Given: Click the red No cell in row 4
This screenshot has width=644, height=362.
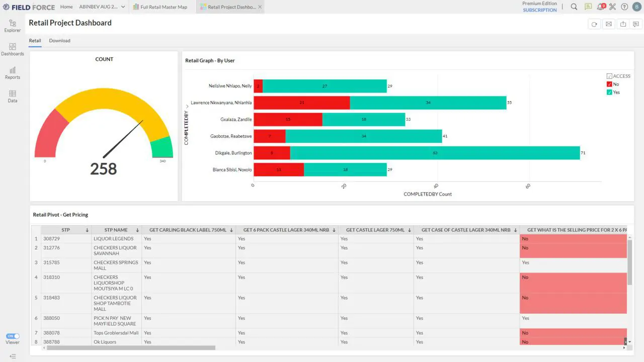Looking at the screenshot, I should 573,283.
